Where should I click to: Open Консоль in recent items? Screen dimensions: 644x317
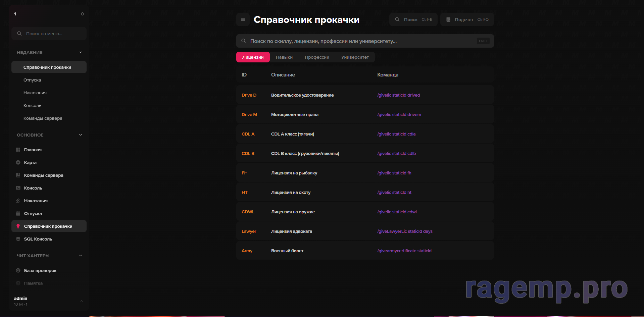tap(49, 105)
